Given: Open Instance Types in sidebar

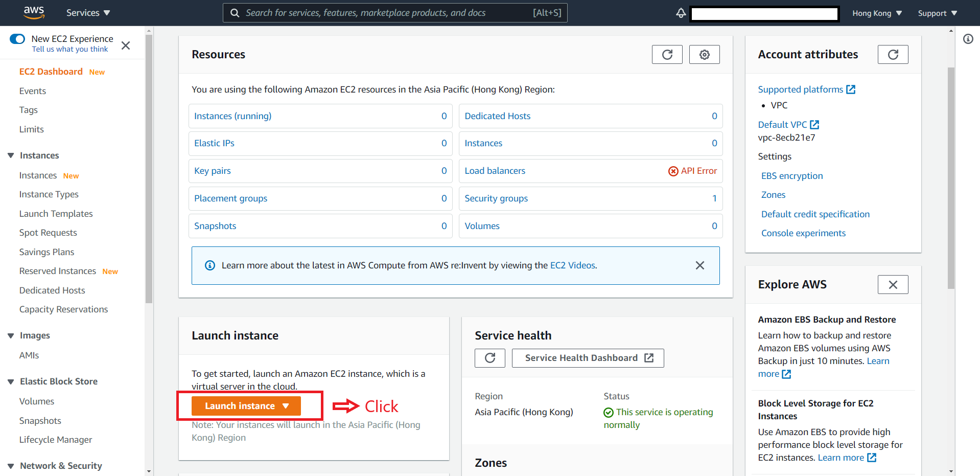Looking at the screenshot, I should point(49,194).
